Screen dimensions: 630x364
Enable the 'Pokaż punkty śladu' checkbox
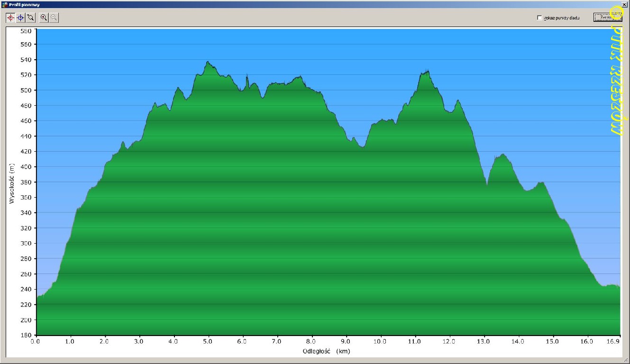(x=539, y=18)
